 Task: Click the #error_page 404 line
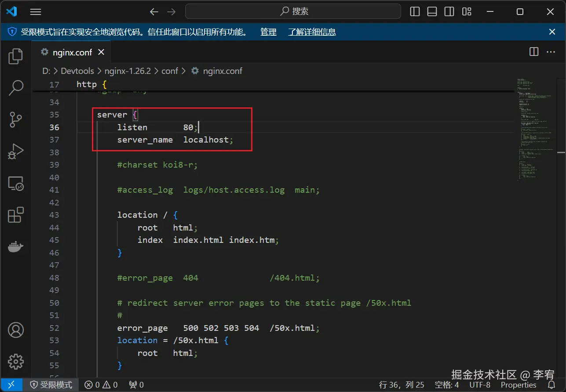(218, 278)
